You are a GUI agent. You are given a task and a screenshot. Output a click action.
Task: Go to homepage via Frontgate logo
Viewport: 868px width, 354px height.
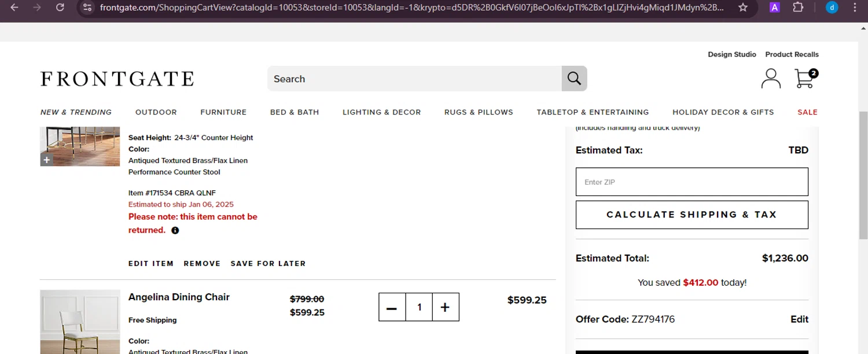click(117, 79)
